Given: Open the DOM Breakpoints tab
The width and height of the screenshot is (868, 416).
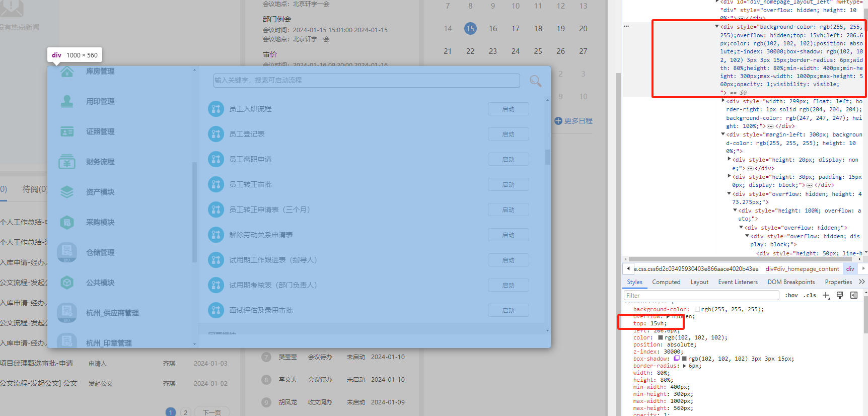Looking at the screenshot, I should pos(791,282).
